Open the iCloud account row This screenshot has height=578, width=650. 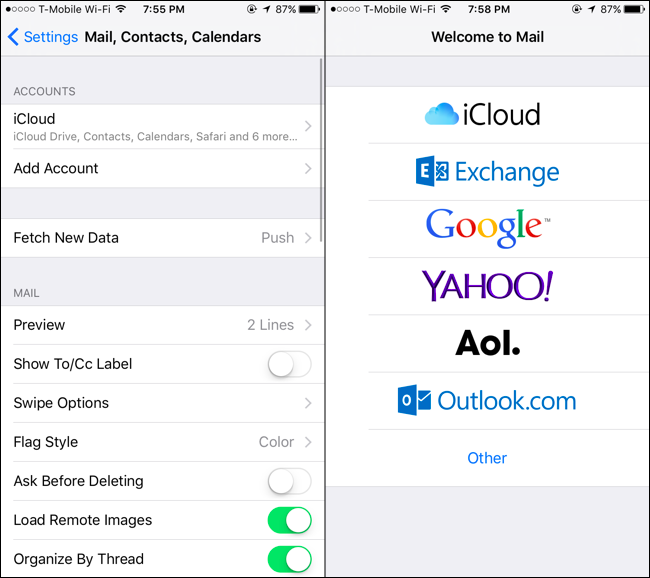coord(162,126)
